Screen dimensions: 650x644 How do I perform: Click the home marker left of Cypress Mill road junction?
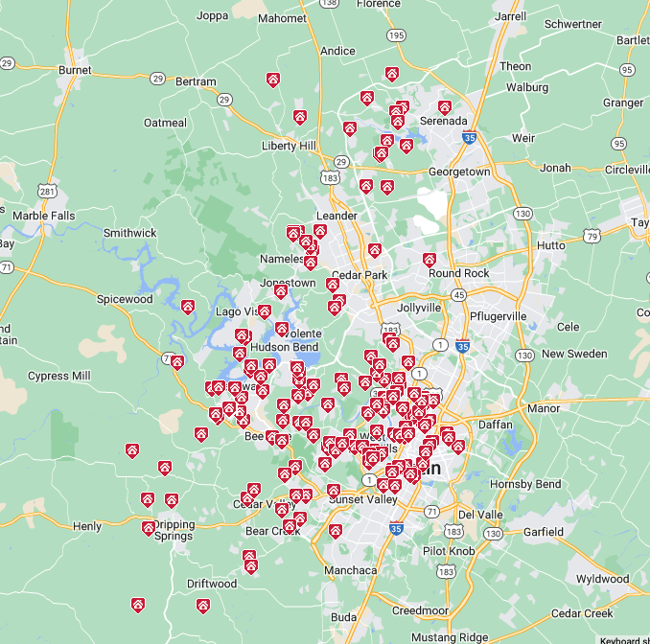[x=177, y=362]
